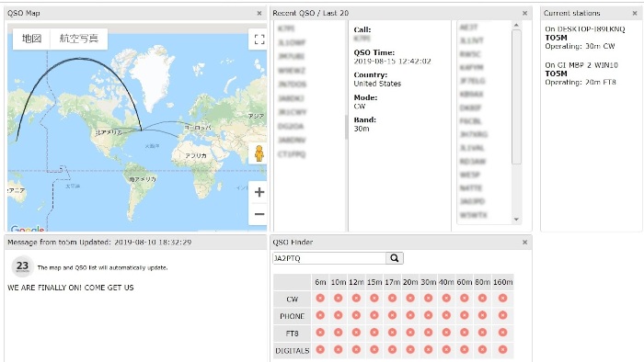Click the Street View pegman icon
This screenshot has width=644, height=362.
coord(259,153)
